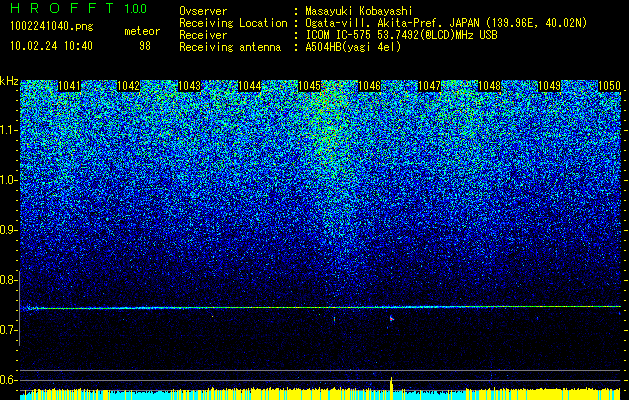Click the 0.9 frequency axis label
Image resolution: width=629 pixels, height=400 pixels.
coord(8,230)
